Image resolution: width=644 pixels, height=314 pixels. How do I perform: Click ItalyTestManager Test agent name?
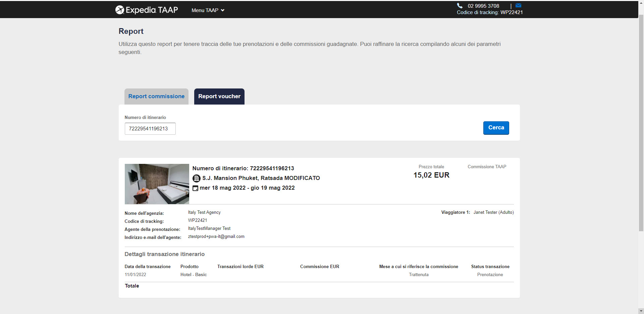pos(209,229)
